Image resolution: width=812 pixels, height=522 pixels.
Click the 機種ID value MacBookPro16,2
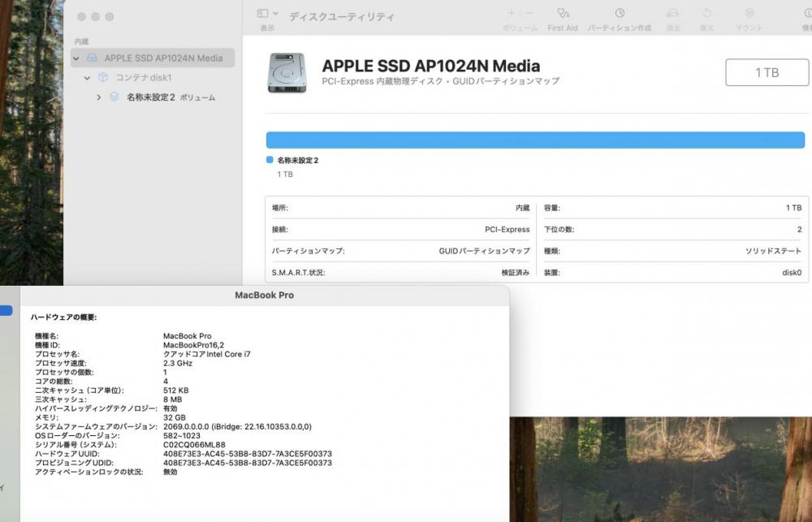194,345
